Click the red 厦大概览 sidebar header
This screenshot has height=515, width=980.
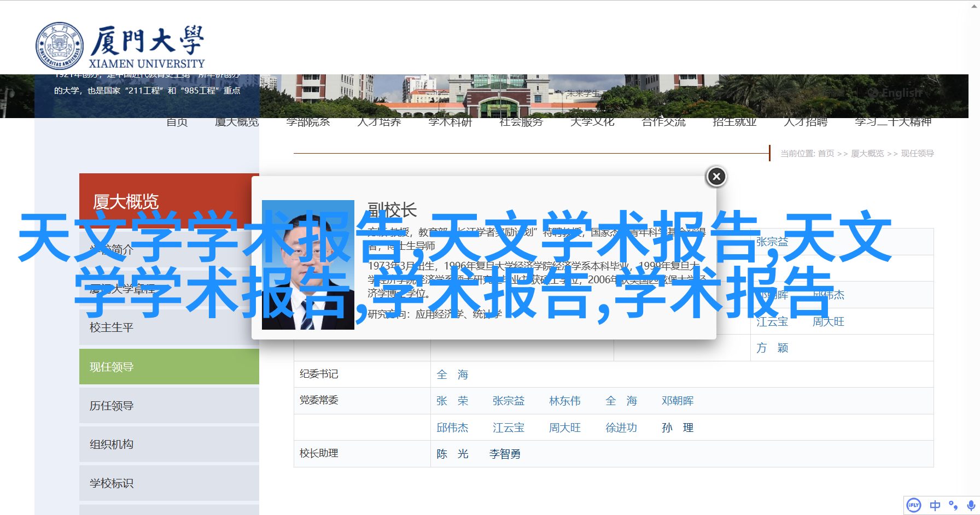(x=169, y=201)
